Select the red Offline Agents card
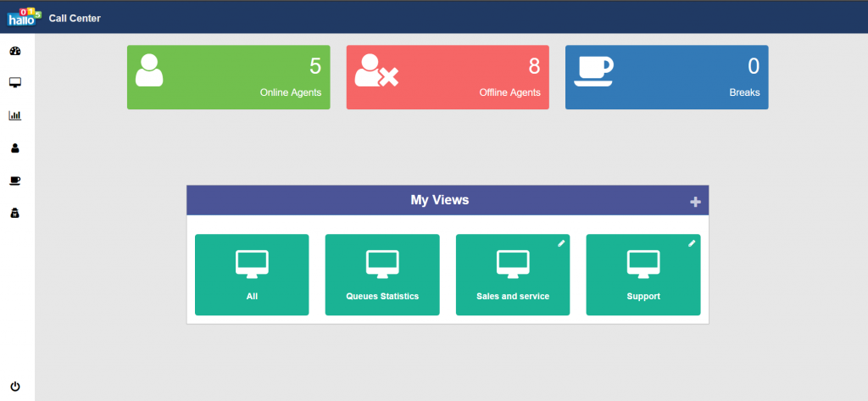 (448, 77)
